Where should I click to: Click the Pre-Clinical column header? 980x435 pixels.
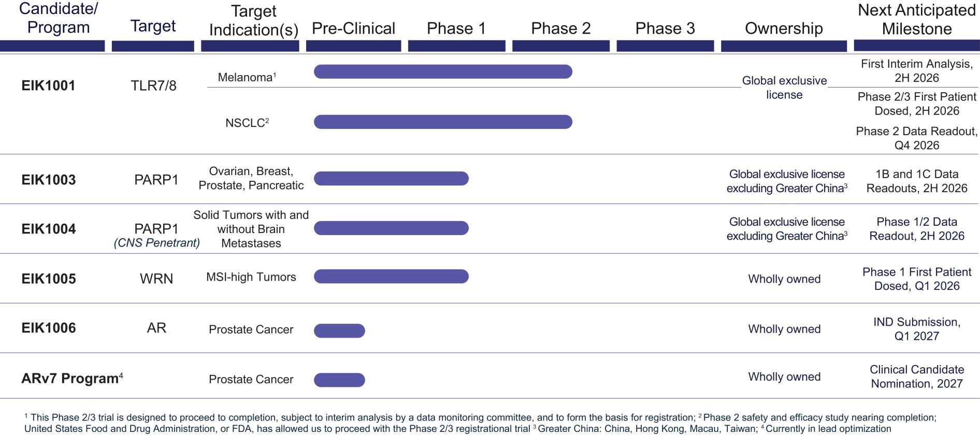(353, 28)
